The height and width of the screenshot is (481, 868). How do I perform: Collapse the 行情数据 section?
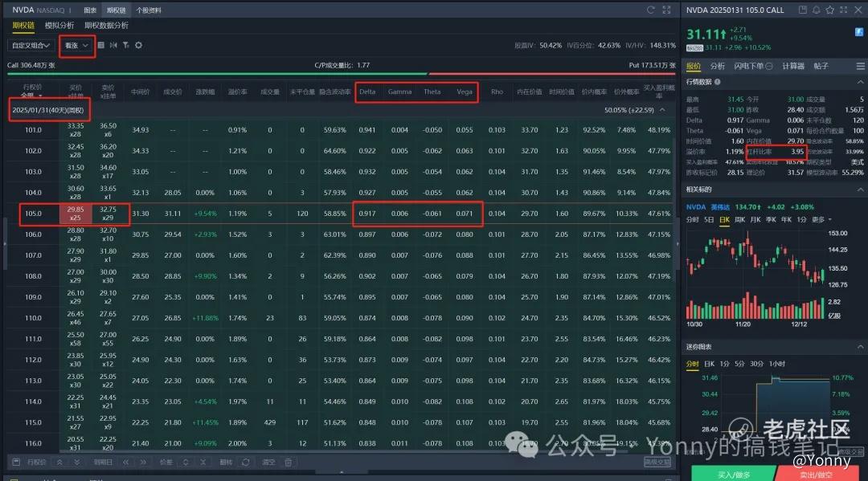(860, 82)
